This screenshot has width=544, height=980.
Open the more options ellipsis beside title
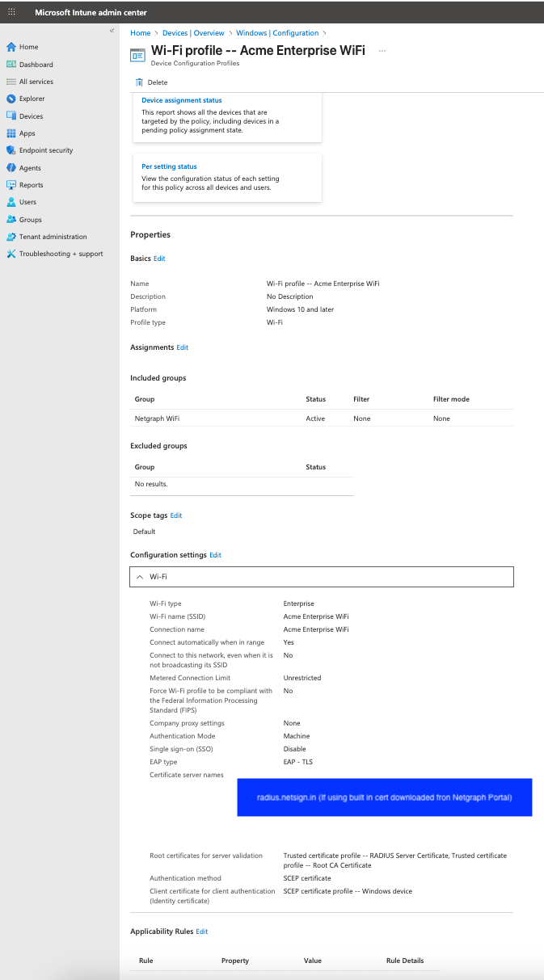coord(382,51)
